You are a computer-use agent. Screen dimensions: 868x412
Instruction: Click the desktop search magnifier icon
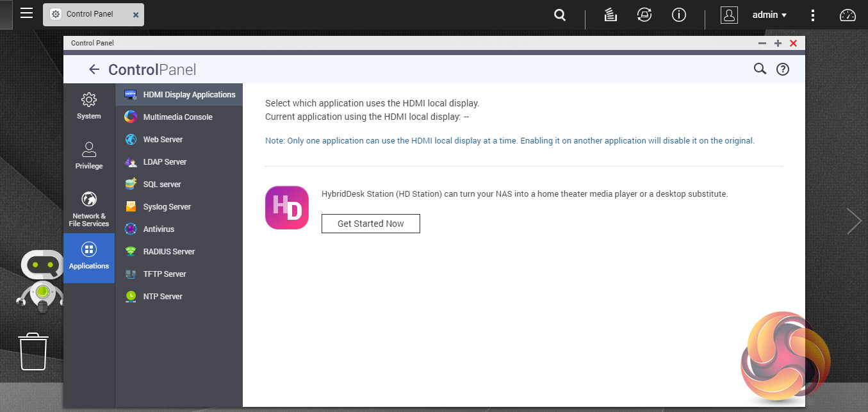560,15
